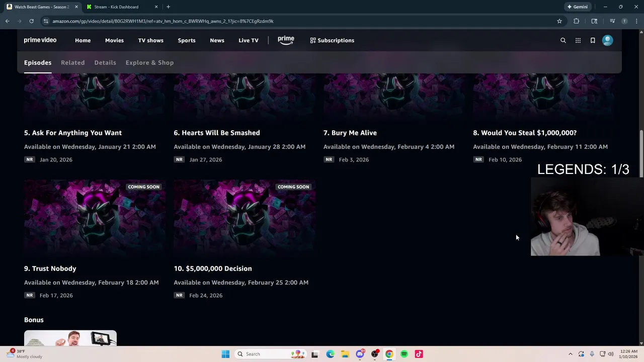Viewport: 644px width, 362px height.
Task: Open Subscriptions in the header
Action: [x=332, y=40]
